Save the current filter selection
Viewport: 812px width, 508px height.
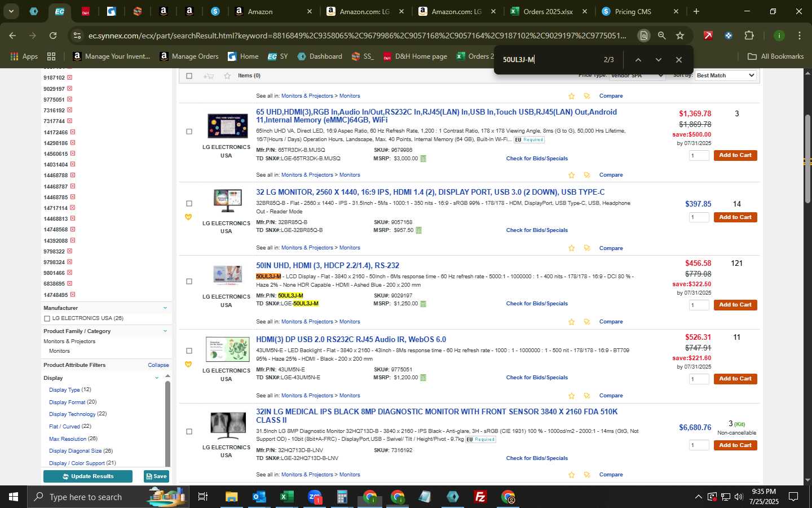[156, 476]
